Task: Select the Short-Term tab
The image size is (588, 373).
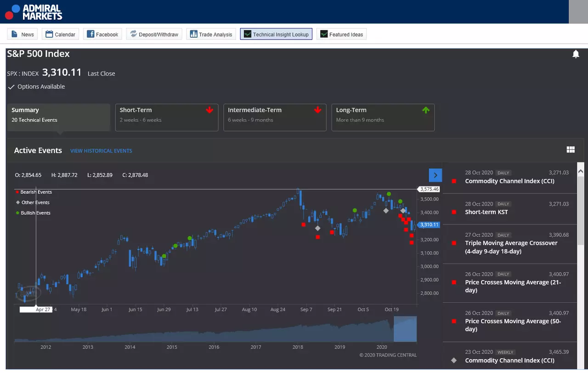Action: [x=167, y=117]
